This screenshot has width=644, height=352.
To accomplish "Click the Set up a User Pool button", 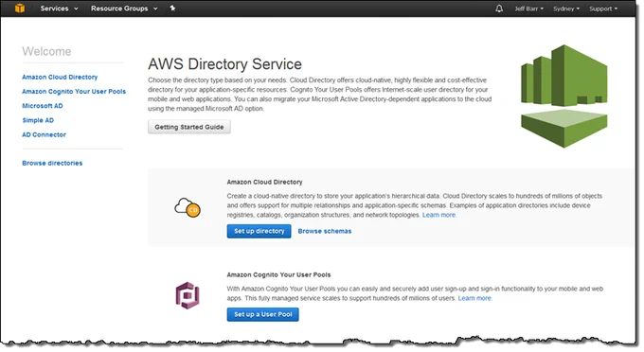I will (x=263, y=314).
